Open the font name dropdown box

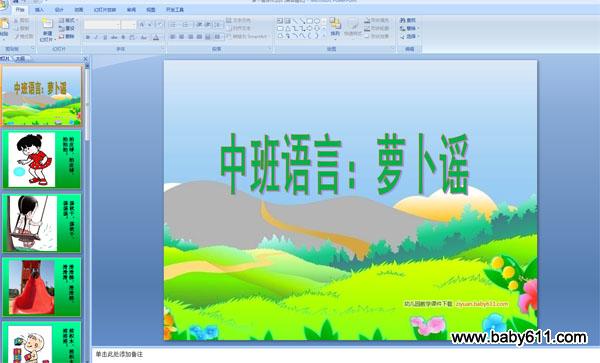pos(102,24)
